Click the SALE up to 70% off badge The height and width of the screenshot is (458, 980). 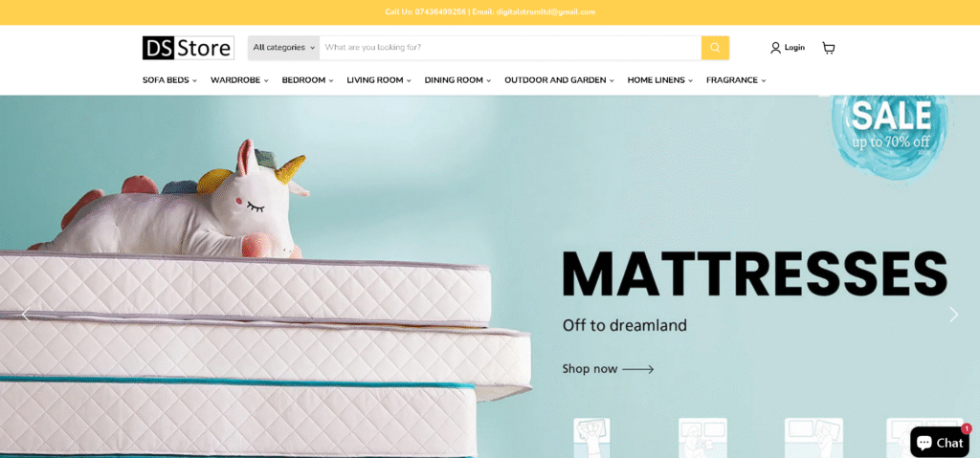point(892,133)
